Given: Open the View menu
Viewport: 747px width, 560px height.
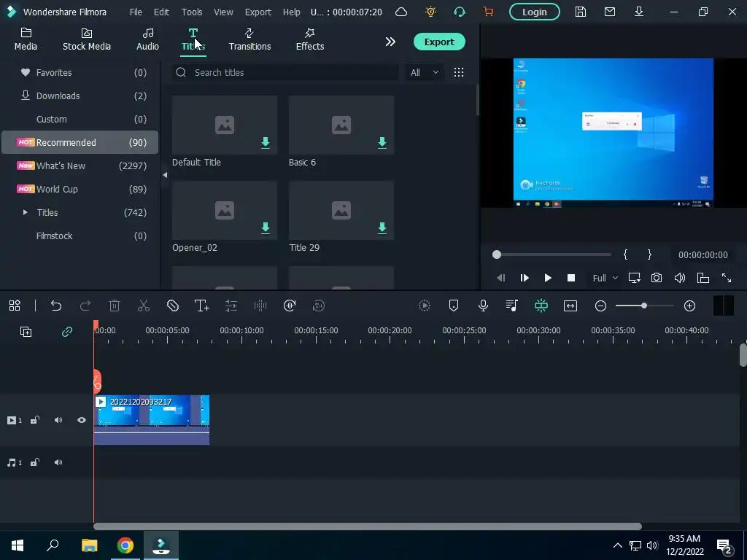Looking at the screenshot, I should tap(223, 12).
